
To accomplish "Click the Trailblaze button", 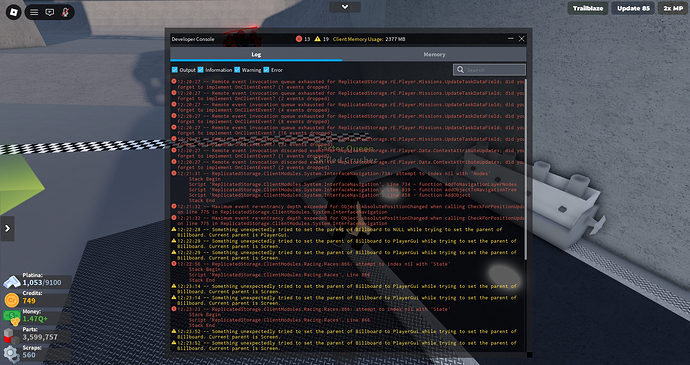I will click(x=587, y=8).
